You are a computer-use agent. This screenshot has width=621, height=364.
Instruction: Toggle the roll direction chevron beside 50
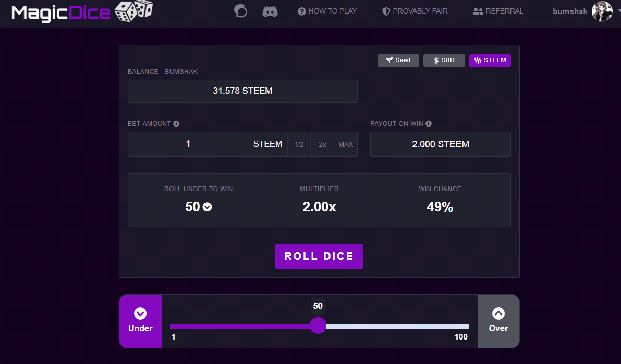pos(208,207)
